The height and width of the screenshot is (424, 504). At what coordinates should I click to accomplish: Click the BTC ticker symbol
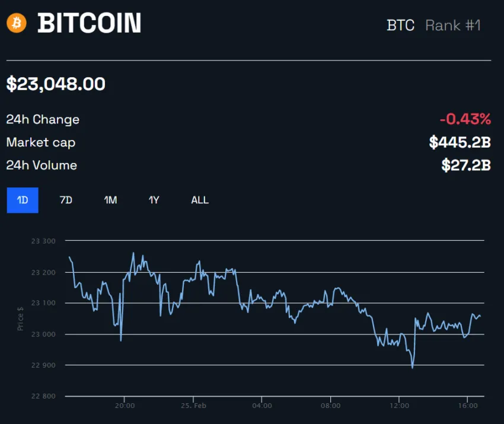[x=400, y=25]
